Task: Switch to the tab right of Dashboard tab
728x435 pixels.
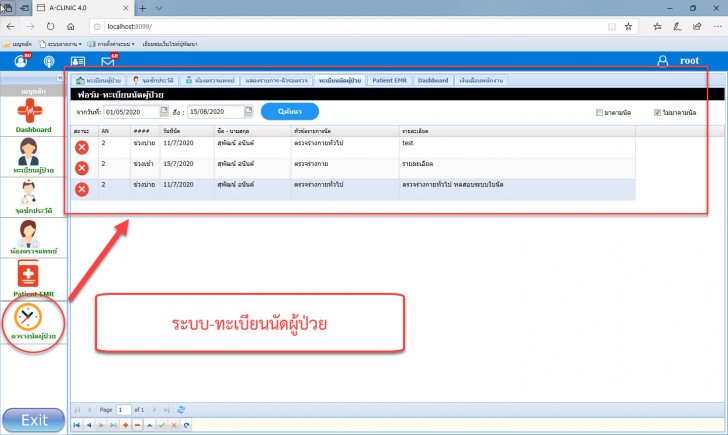Action: coord(481,80)
